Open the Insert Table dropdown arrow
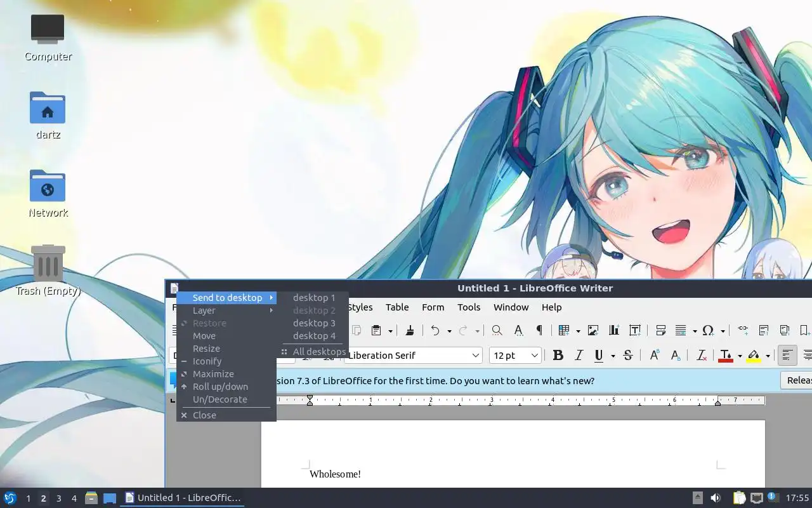Image resolution: width=812 pixels, height=508 pixels. [578, 331]
